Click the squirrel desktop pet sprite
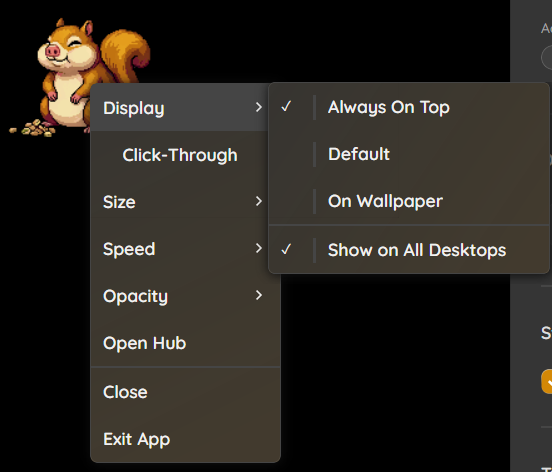 pyautogui.click(x=79, y=76)
